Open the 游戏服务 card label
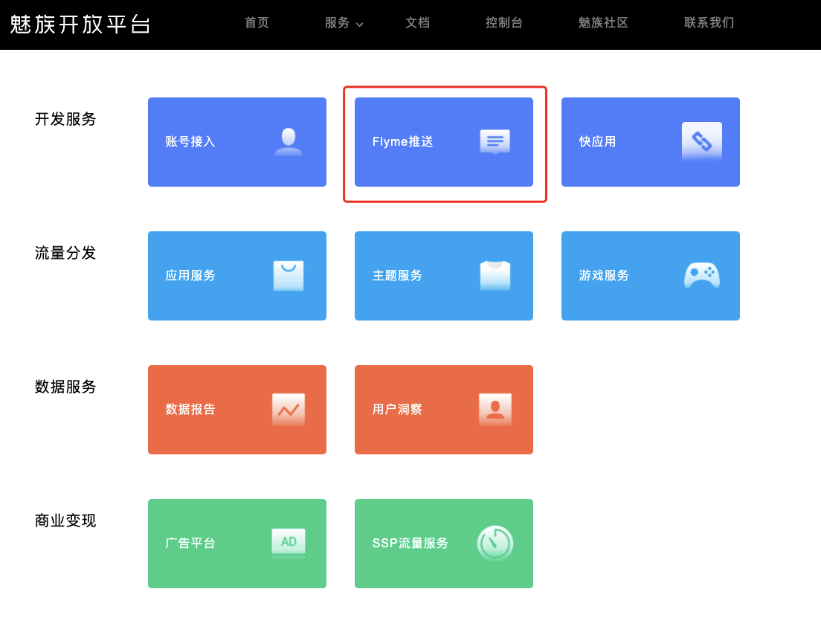The image size is (821, 644). 604,275
